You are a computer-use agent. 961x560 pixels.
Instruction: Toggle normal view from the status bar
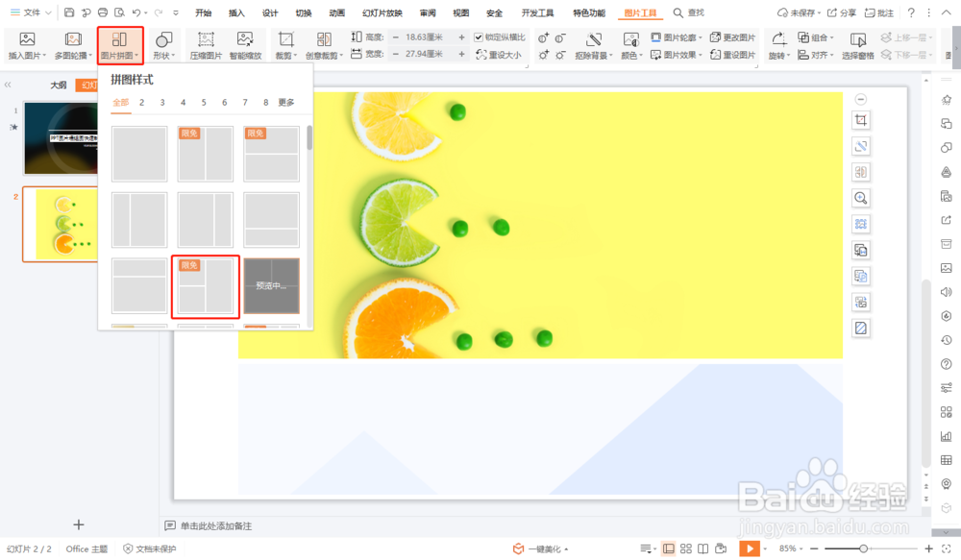click(x=670, y=548)
